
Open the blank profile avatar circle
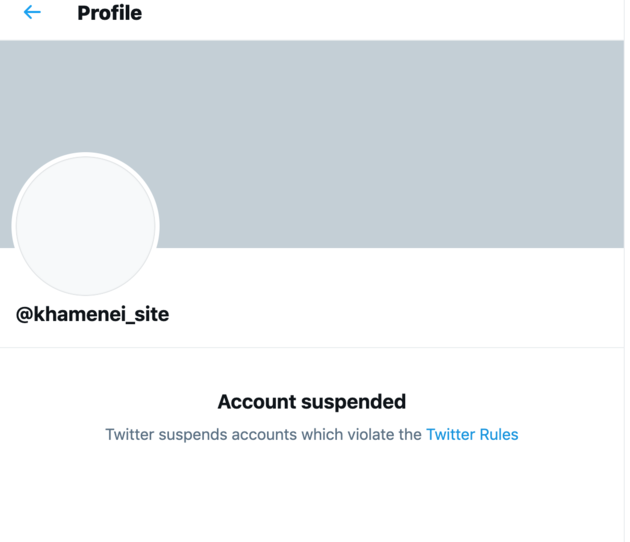point(86,226)
